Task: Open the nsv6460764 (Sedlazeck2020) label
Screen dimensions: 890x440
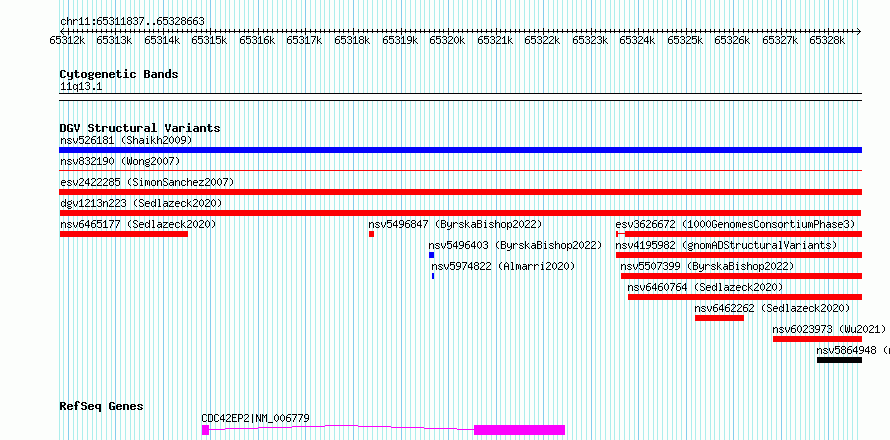Action: pyautogui.click(x=705, y=287)
